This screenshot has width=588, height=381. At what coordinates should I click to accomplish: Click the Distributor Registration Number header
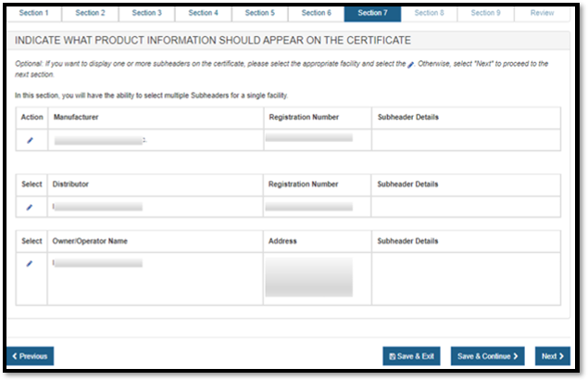point(304,184)
